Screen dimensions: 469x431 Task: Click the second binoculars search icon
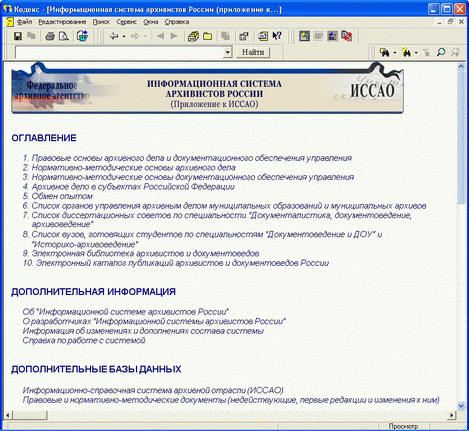click(406, 52)
